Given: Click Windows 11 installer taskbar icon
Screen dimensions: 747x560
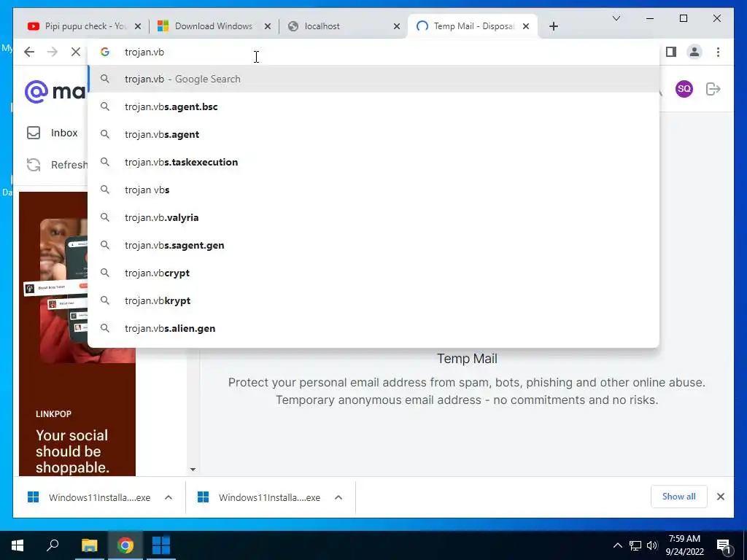Looking at the screenshot, I should (x=161, y=545).
